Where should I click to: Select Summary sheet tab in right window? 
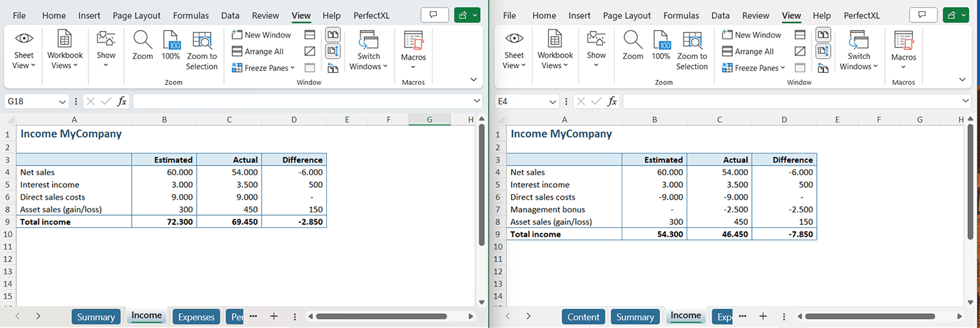coord(635,317)
